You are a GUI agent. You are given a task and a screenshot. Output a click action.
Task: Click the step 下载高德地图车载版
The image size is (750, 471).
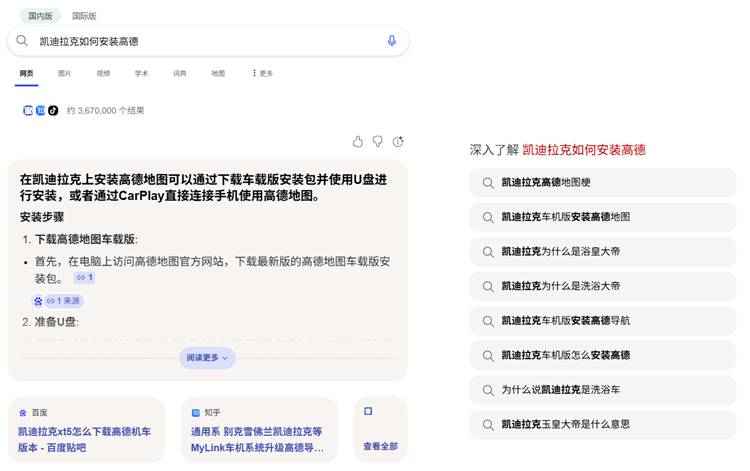click(86, 239)
